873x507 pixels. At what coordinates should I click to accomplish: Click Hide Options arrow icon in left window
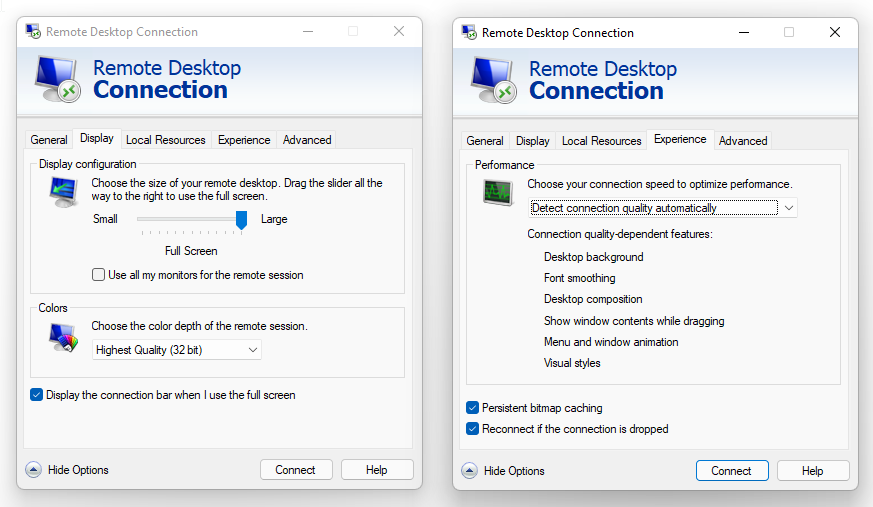[33, 470]
